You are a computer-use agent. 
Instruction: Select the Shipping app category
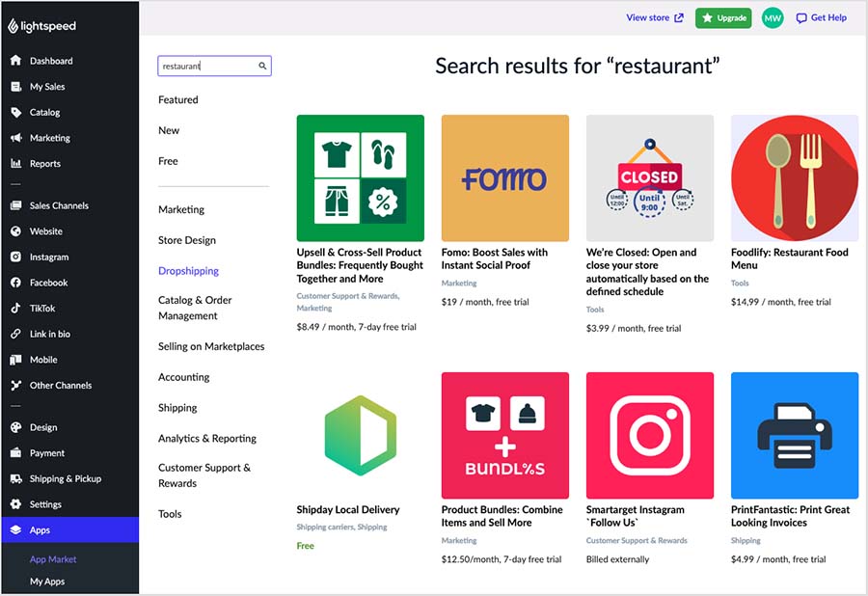pos(177,408)
